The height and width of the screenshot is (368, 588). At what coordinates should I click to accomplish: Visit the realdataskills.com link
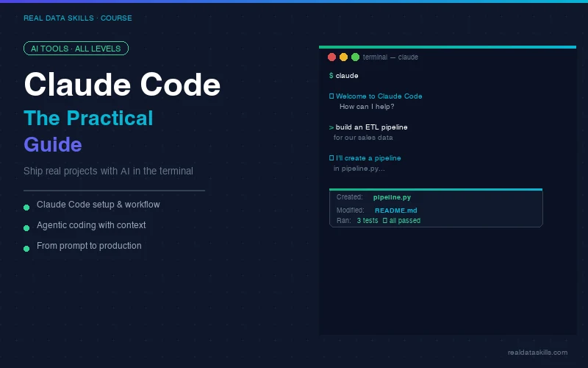537,353
